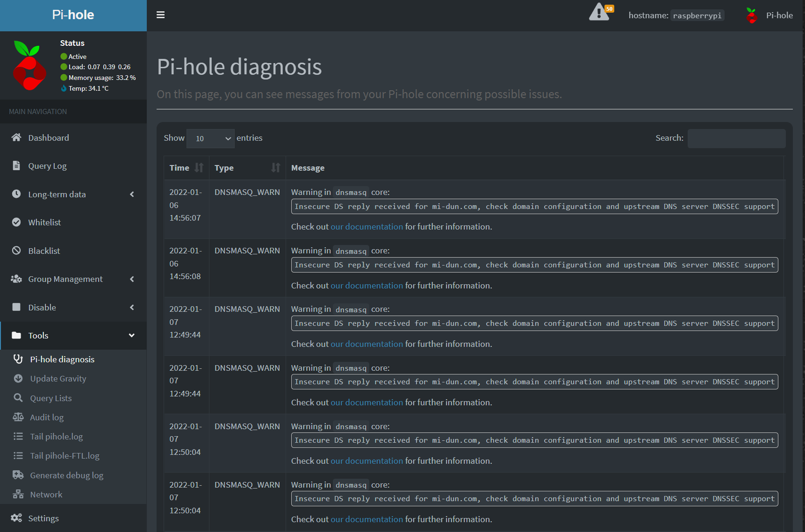Click the Active status indicator text

pyautogui.click(x=78, y=56)
